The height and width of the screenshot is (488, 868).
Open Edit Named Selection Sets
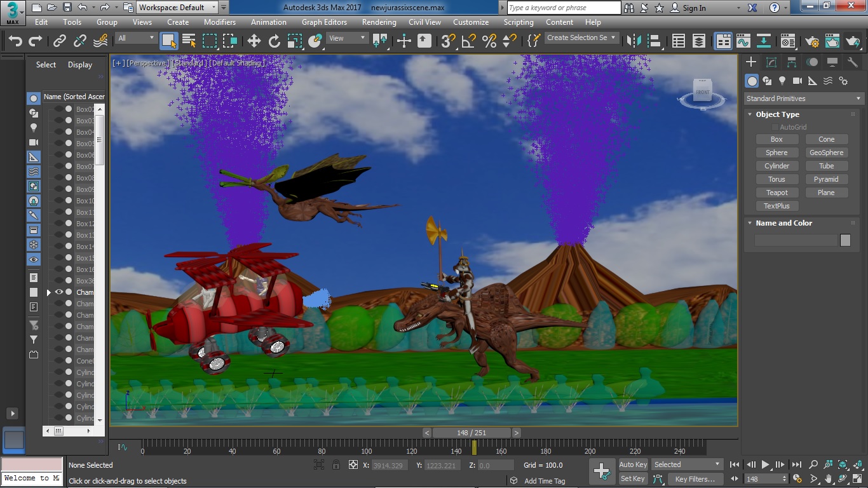pyautogui.click(x=534, y=41)
